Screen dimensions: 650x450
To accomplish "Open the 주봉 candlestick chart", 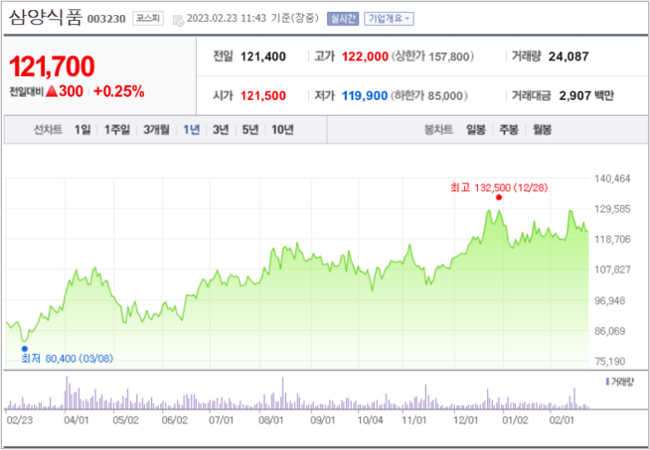I will click(509, 130).
